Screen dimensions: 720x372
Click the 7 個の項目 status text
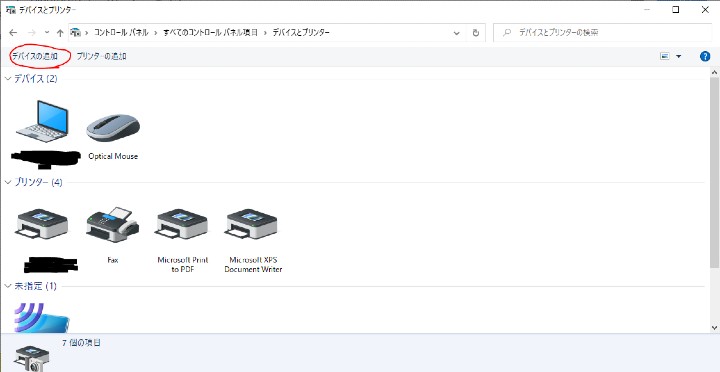[x=82, y=343]
